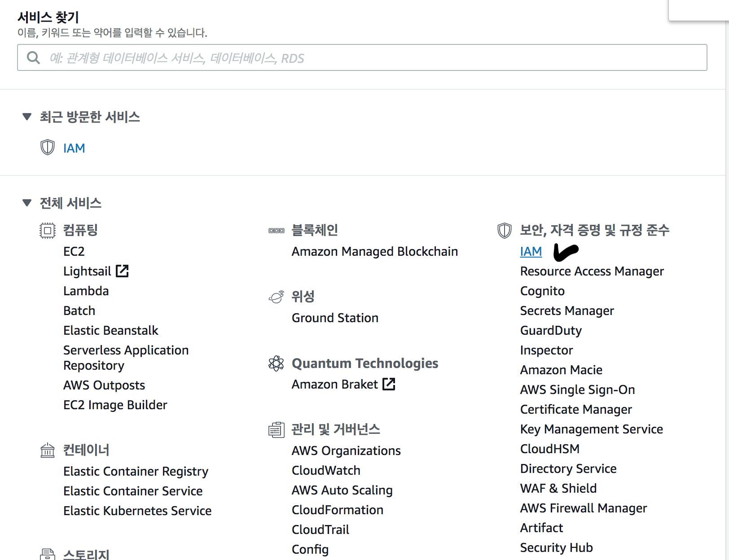Open IAM in the security category
This screenshot has height=560, width=729.
[531, 252]
